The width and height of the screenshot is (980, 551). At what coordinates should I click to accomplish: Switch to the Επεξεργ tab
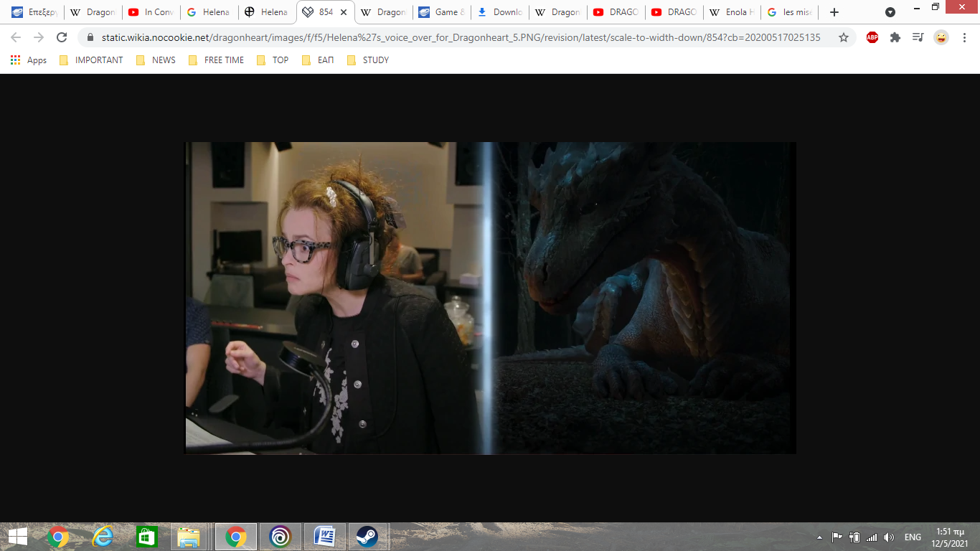coord(34,12)
